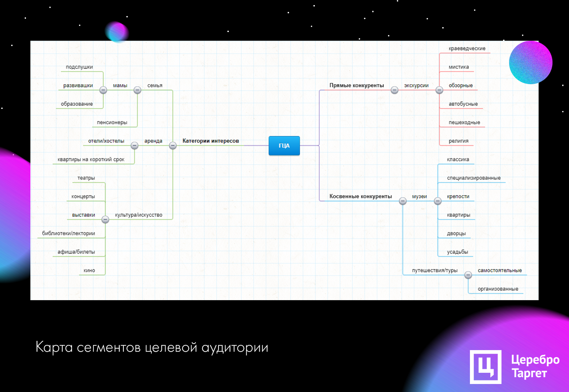Select квартиры на короткий срок node
Image resolution: width=569 pixels, height=392 pixels.
[x=91, y=159]
